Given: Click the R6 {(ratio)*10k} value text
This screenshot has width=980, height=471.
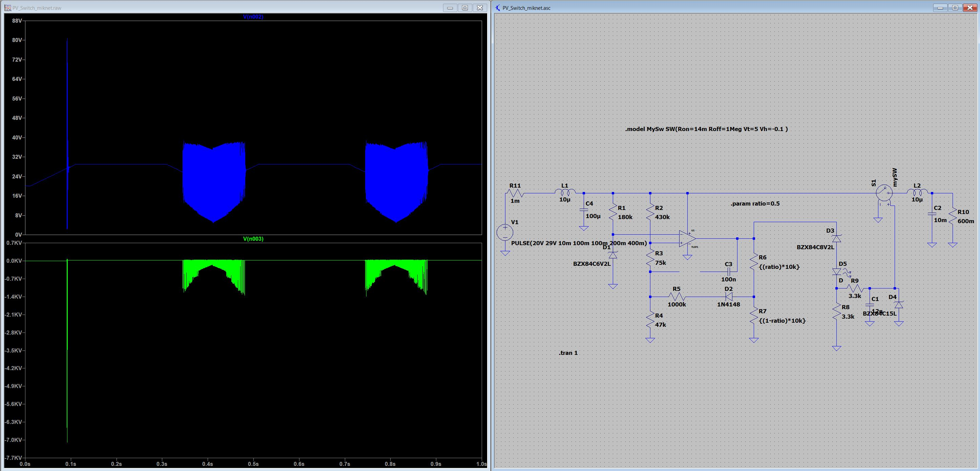Looking at the screenshot, I should pos(779,267).
